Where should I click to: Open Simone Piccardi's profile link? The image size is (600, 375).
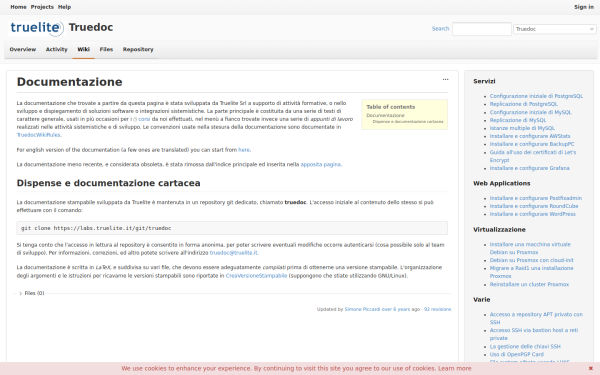pos(362,309)
